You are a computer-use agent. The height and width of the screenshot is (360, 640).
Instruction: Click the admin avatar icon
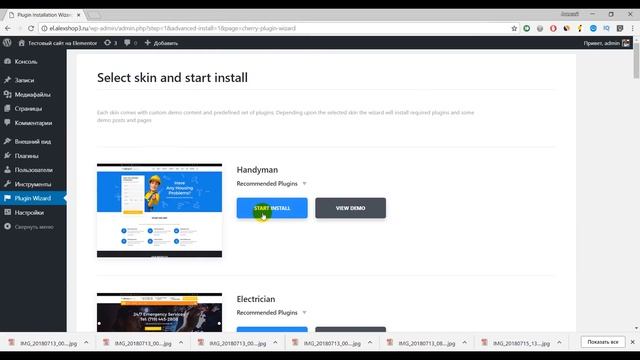coord(625,43)
